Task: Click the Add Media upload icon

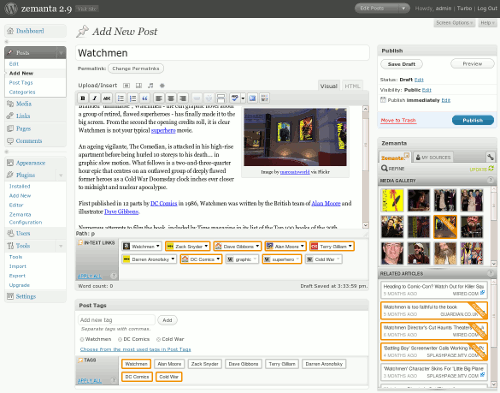Action: (x=162, y=86)
